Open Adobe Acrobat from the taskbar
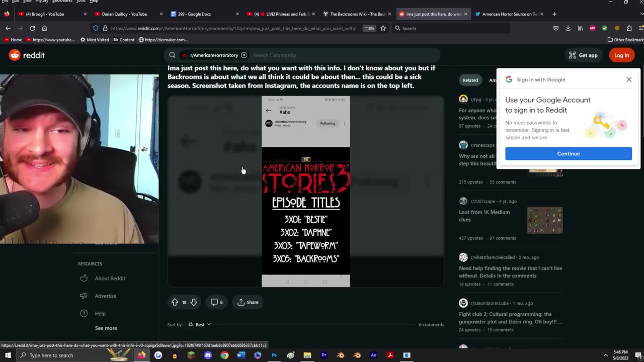Screen dimensions: 644x362 (x=390, y=355)
